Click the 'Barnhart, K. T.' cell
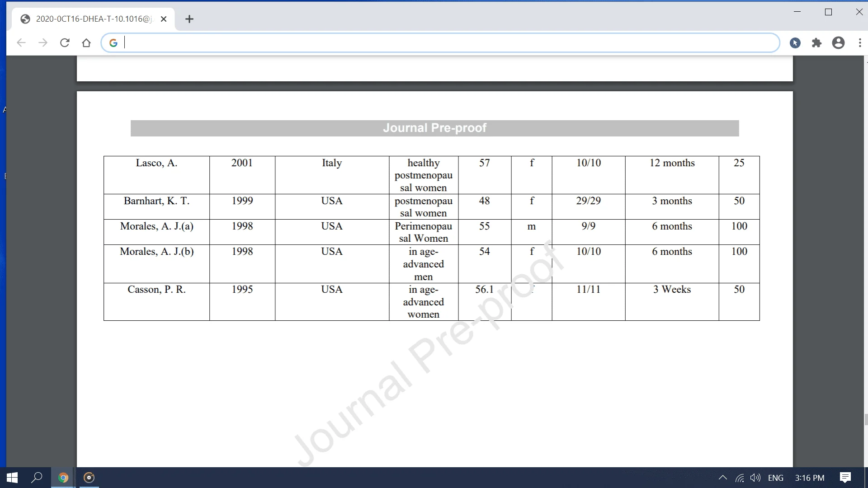The width and height of the screenshot is (868, 488). click(156, 207)
